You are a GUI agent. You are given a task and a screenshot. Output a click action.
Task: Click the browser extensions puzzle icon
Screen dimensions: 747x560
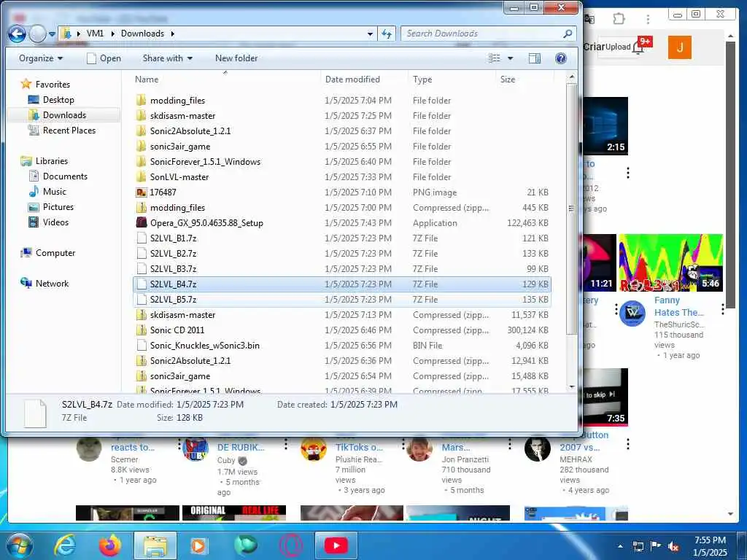(x=619, y=19)
